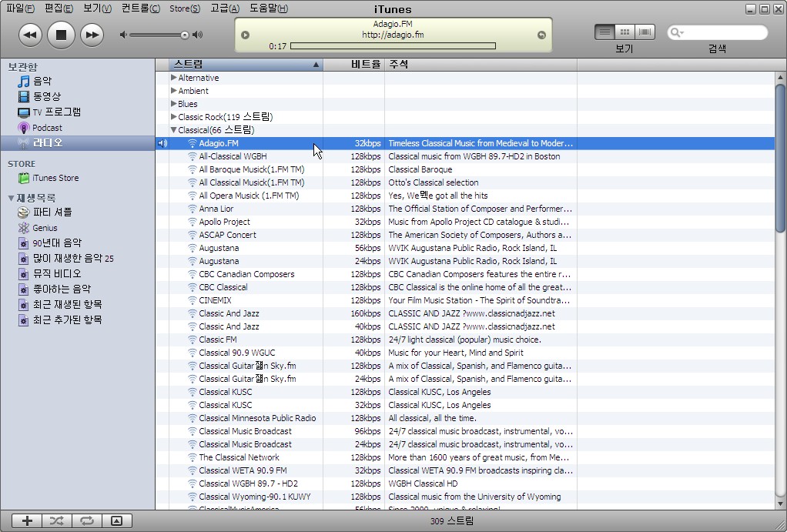Open the 편집(E) menu
Viewport: 787px width, 532px height.
coord(59,8)
